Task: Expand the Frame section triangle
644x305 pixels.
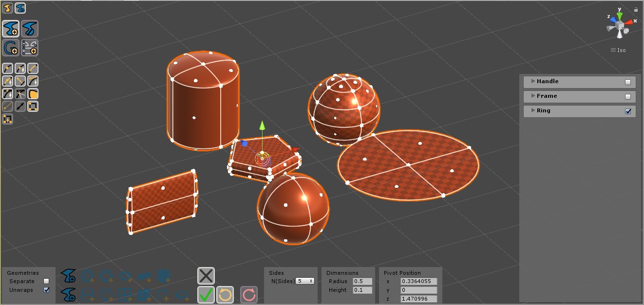Action: 533,96
